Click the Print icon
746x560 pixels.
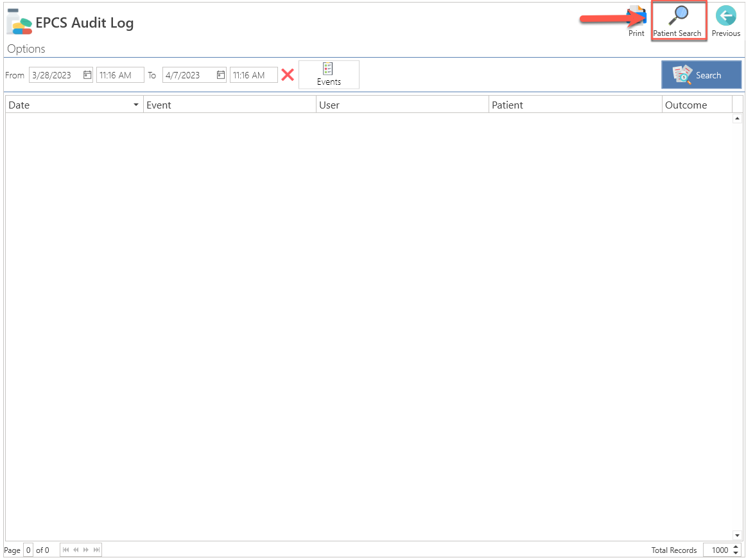point(637,22)
